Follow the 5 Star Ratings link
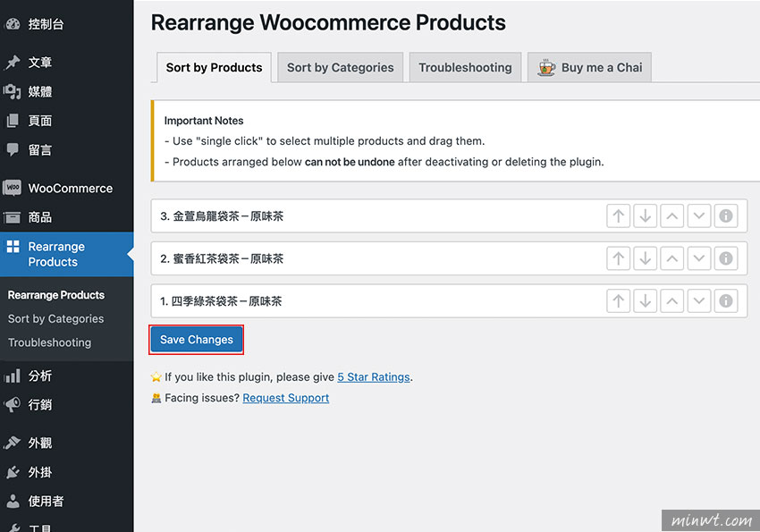The width and height of the screenshot is (760, 532). [x=374, y=377]
